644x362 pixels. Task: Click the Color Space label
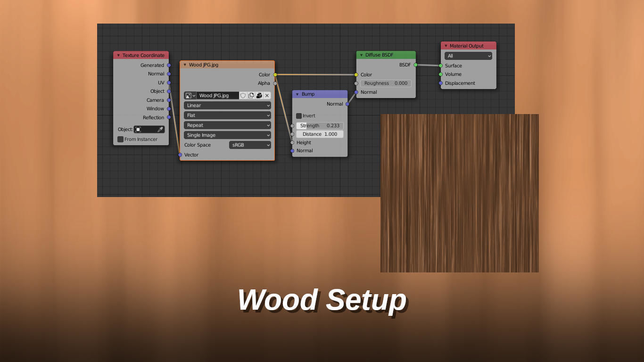[x=198, y=145]
